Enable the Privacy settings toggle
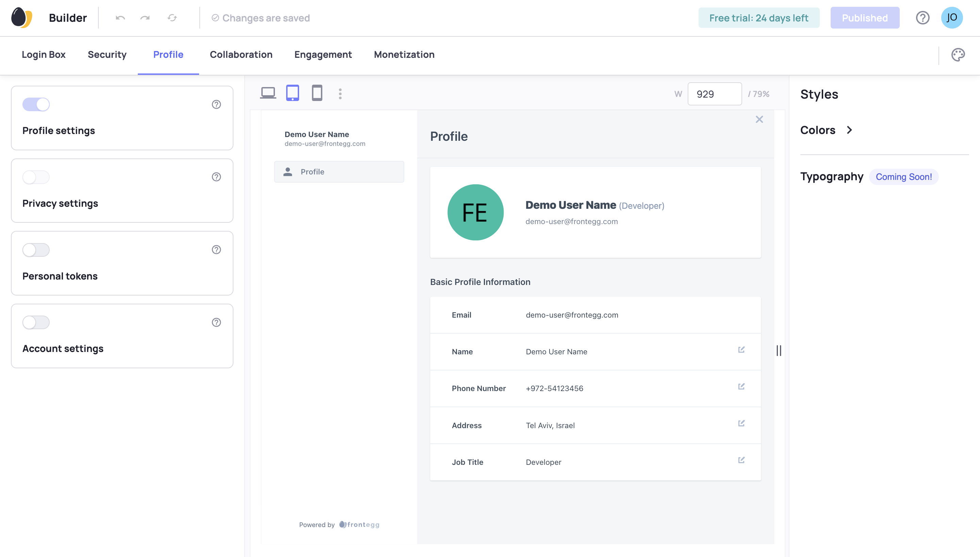The image size is (980, 557). coord(36,177)
